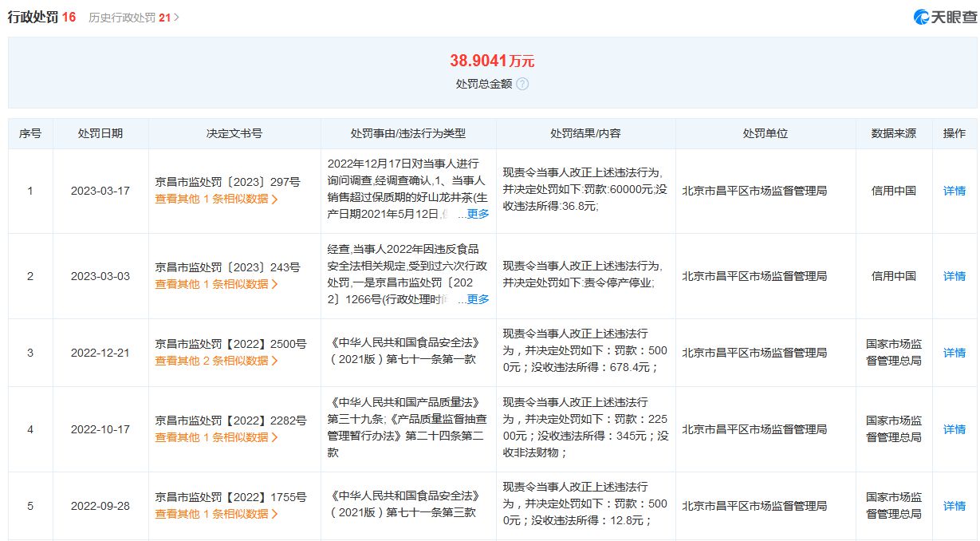
Task: Open 详情 for the 2023-03-17 penalty
Action: pos(954,191)
